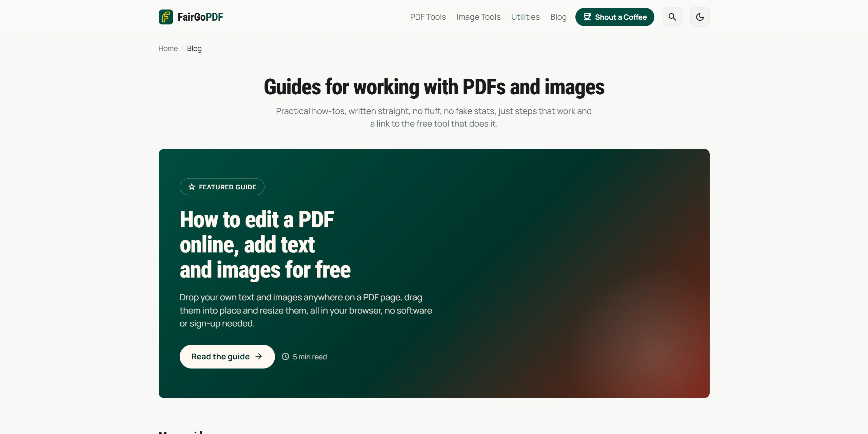The width and height of the screenshot is (868, 434).
Task: Click the Home breadcrumb link
Action: pyautogui.click(x=168, y=49)
